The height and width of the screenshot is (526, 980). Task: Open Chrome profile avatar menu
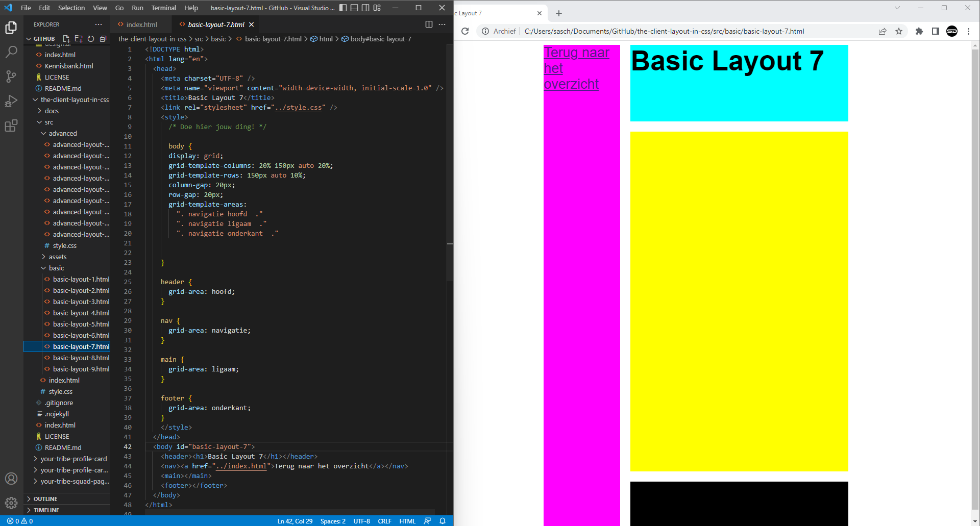[x=952, y=31]
